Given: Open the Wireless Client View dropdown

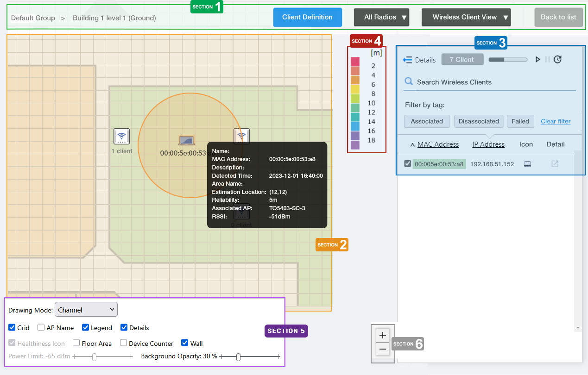Looking at the screenshot, I should [x=466, y=17].
